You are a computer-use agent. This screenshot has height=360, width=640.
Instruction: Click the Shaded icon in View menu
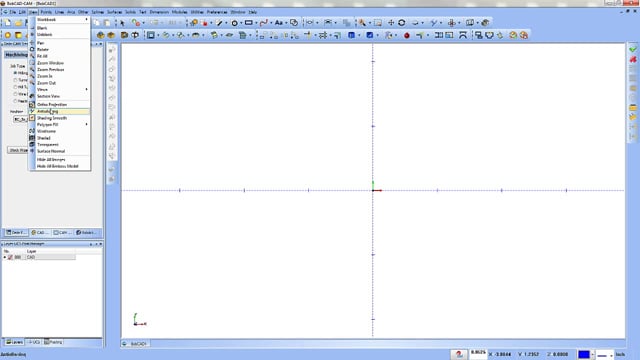coord(32,138)
